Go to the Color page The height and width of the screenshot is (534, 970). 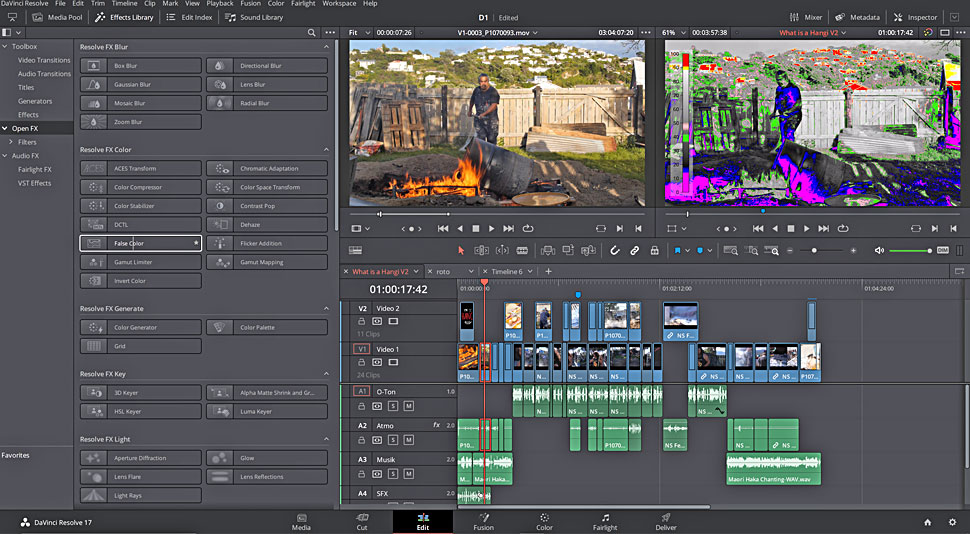coord(544,521)
